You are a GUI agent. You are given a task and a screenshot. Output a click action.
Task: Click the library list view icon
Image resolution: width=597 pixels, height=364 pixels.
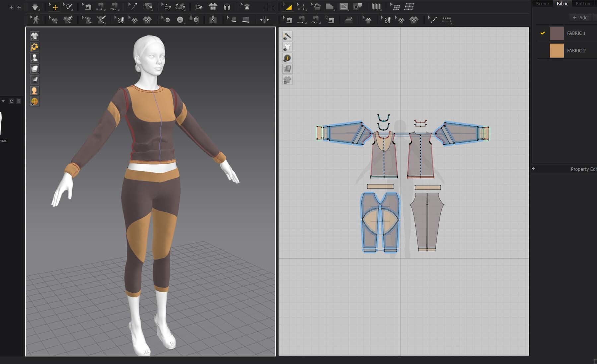pyautogui.click(x=19, y=101)
